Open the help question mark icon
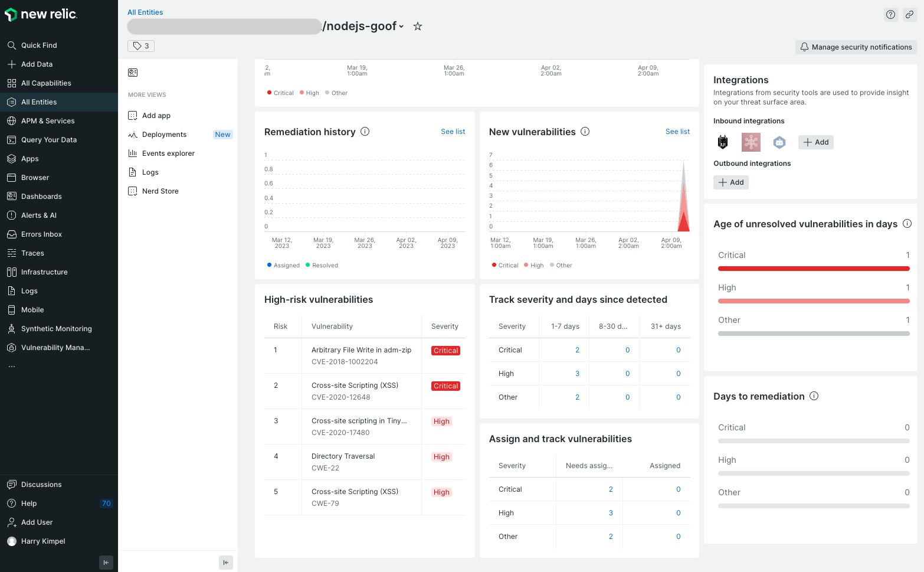 coord(890,14)
